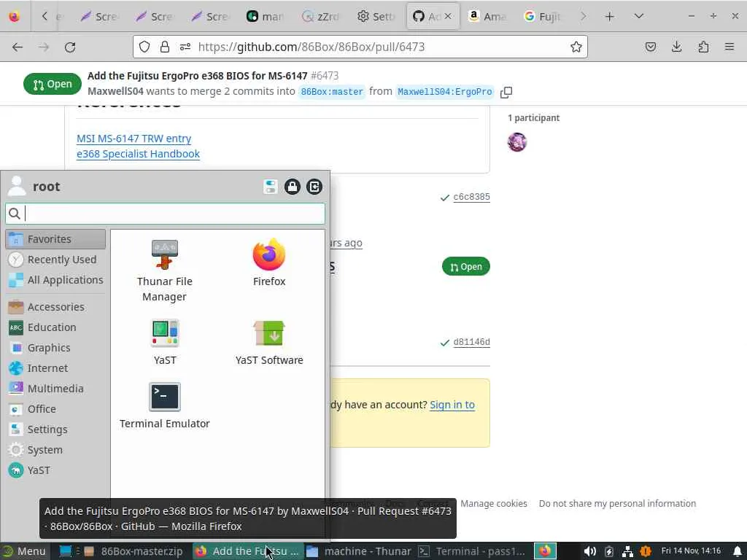Image resolution: width=747 pixels, height=560 pixels.
Task: Launch Terminal Emulator from favorites
Action: coord(164,405)
